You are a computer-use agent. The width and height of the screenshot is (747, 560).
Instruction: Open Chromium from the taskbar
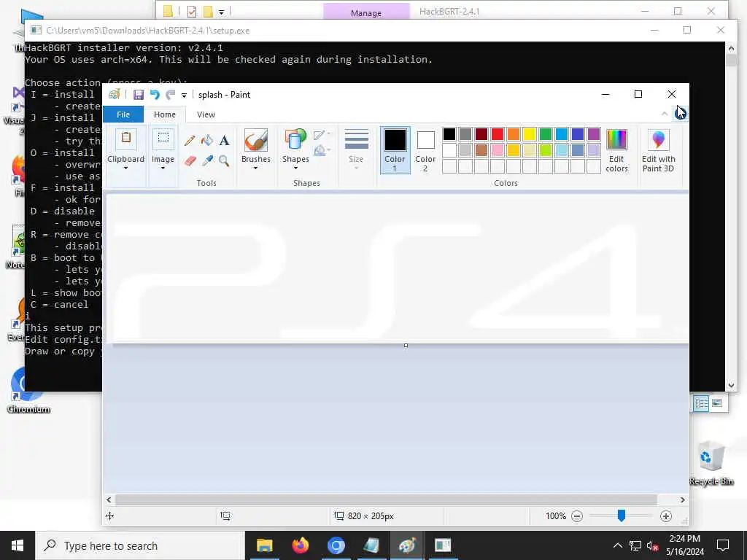point(336,545)
